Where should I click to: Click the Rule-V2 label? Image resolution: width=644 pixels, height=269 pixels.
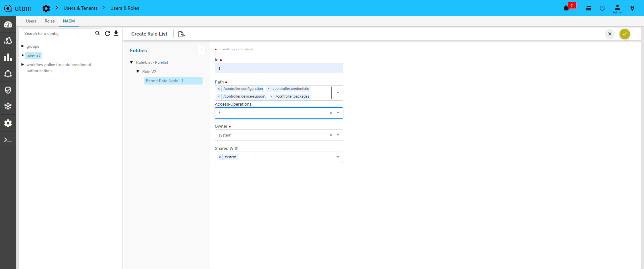(x=149, y=72)
